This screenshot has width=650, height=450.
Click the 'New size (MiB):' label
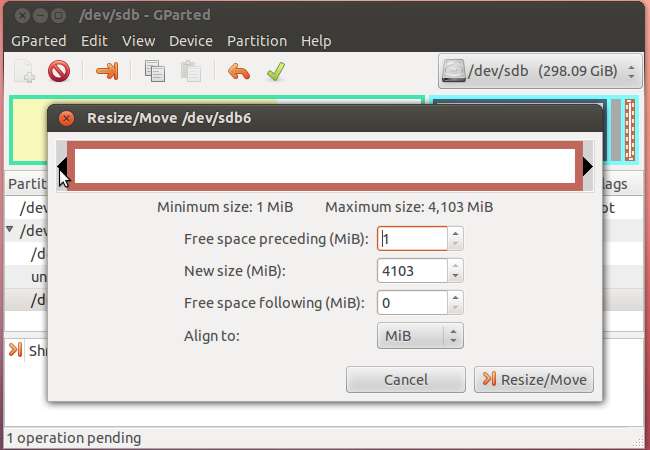235,271
